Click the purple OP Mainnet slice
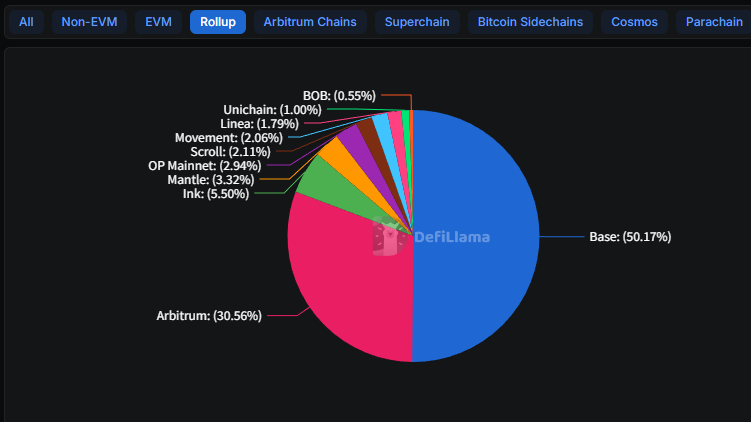 coord(357,144)
